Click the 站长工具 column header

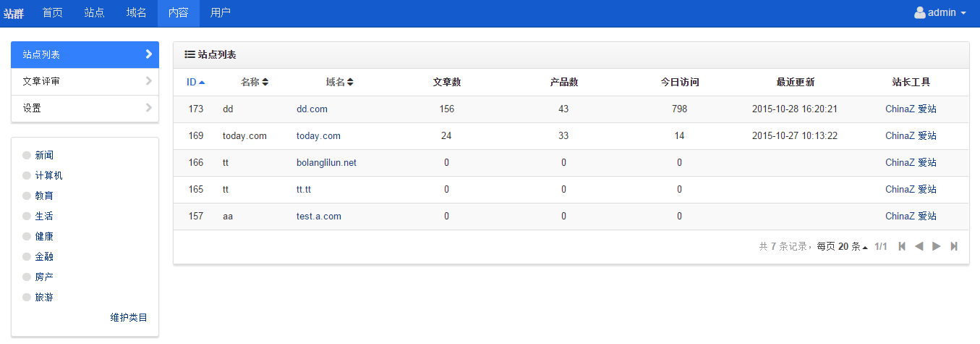(x=911, y=82)
